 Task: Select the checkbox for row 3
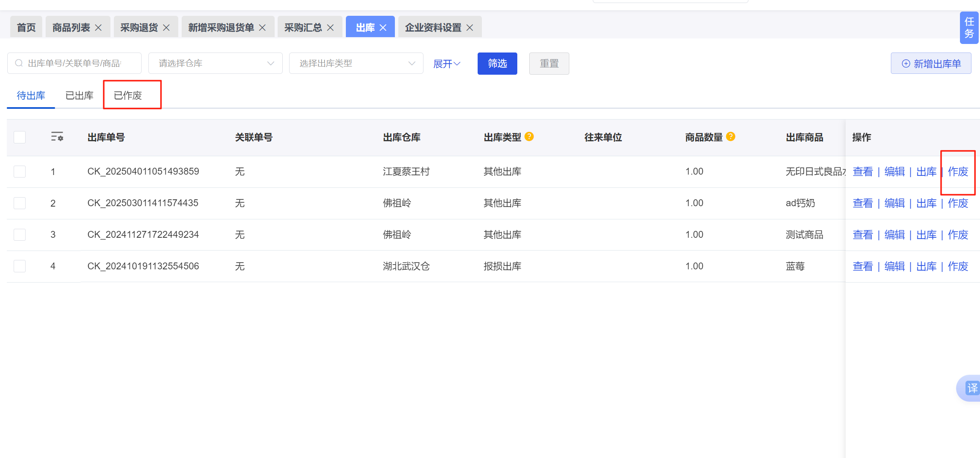20,235
